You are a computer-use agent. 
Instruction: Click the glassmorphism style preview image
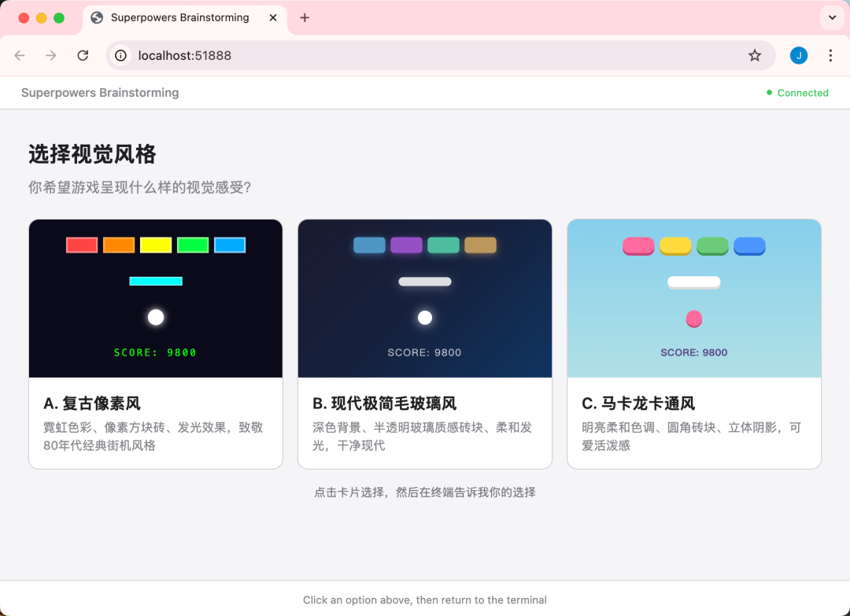[425, 299]
